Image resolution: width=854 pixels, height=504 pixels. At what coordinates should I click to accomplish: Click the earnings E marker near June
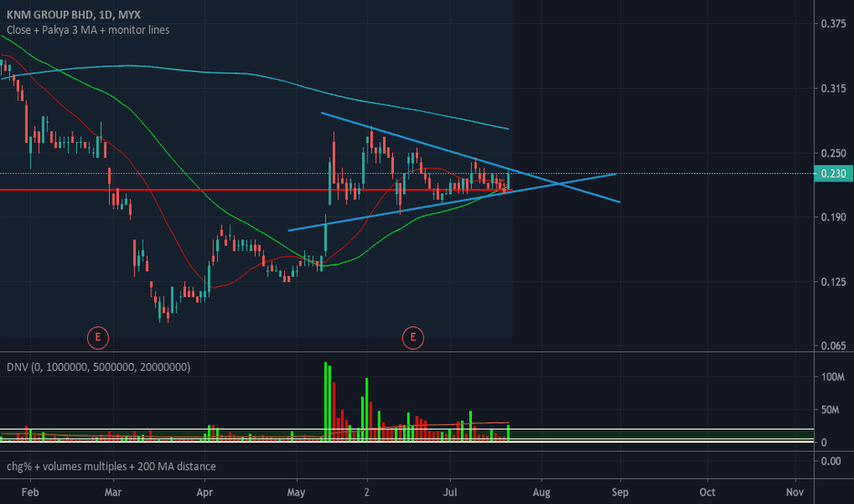coord(413,338)
